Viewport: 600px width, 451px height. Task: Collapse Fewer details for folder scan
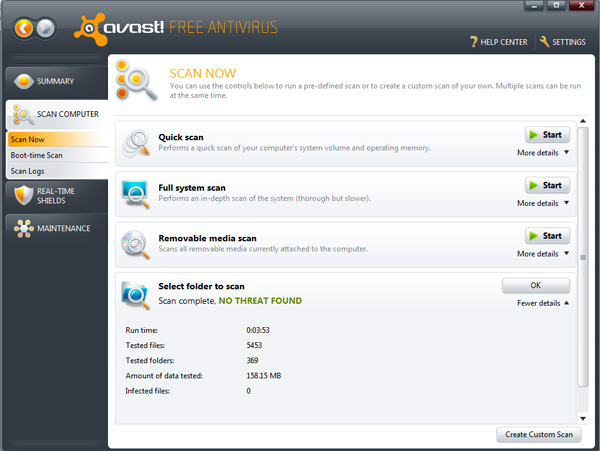543,303
